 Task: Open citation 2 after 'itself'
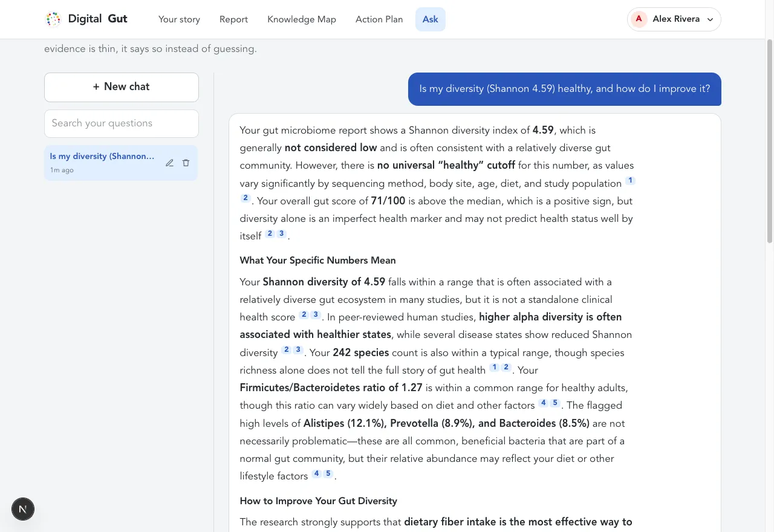coord(270,233)
